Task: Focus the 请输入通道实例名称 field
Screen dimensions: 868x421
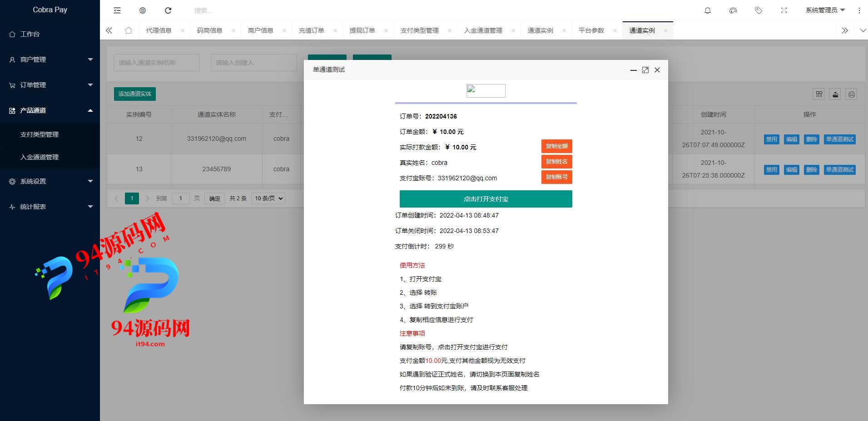Action: coord(157,63)
